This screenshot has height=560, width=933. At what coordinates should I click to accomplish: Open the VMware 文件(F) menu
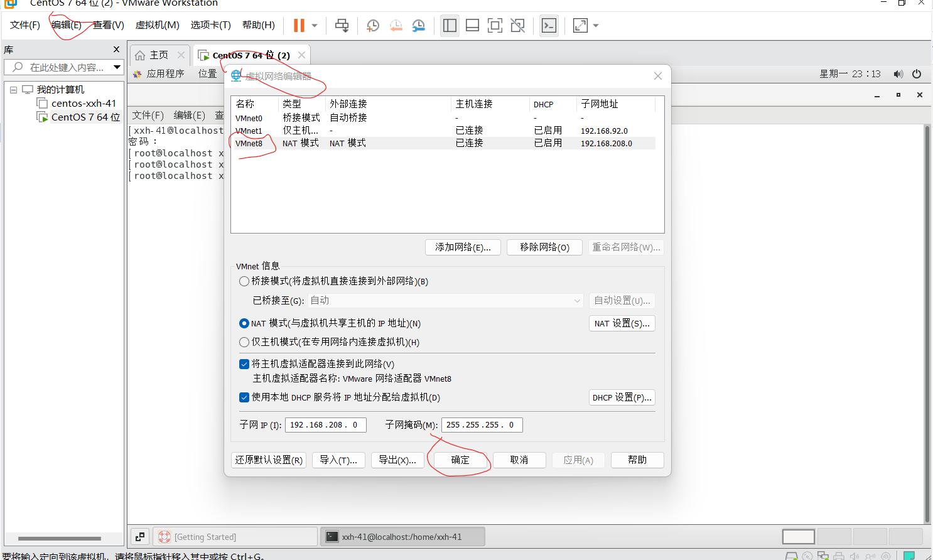pyautogui.click(x=25, y=25)
